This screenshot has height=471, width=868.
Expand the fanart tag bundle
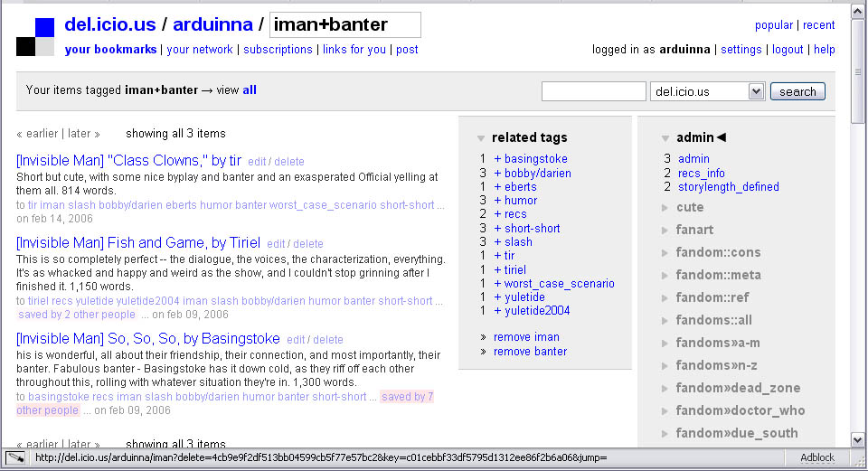665,231
